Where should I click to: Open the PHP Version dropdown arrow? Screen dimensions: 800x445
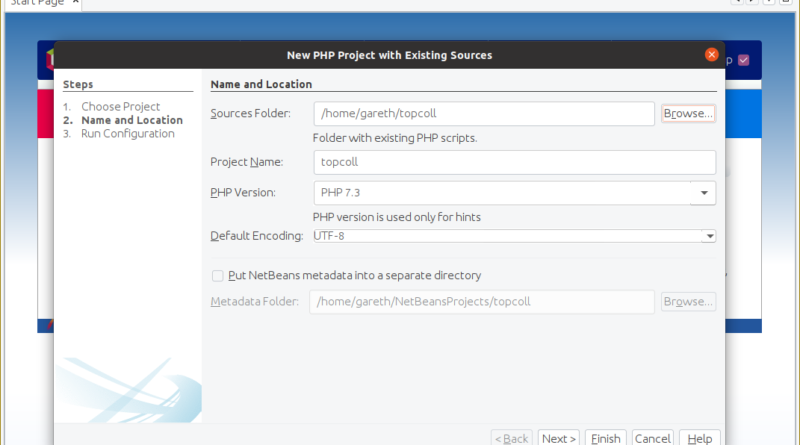[x=704, y=193]
